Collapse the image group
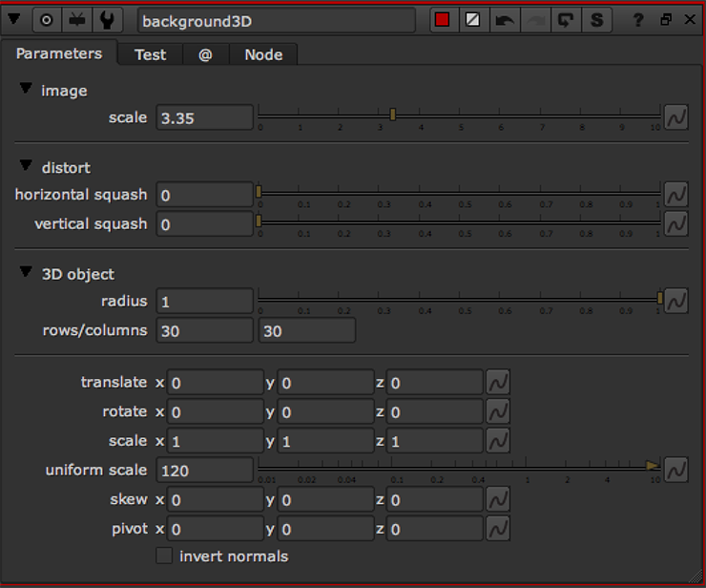The height and width of the screenshot is (588, 706). coord(25,90)
